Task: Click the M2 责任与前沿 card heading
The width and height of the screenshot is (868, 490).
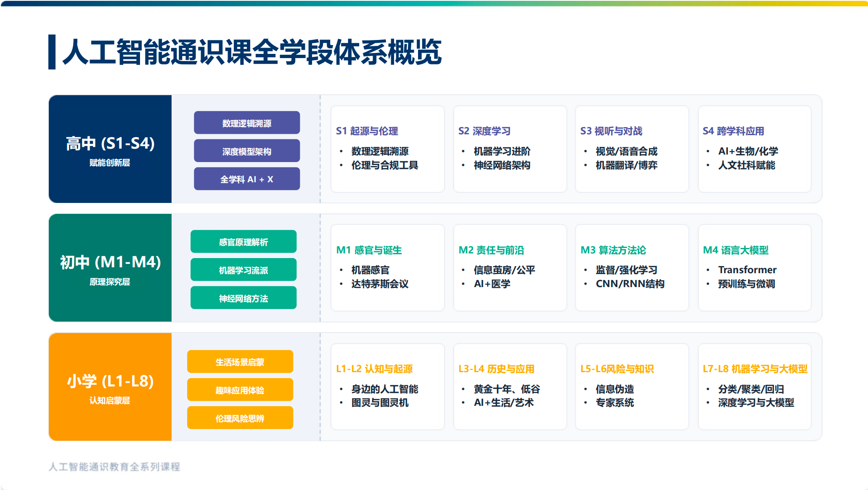Action: point(491,250)
